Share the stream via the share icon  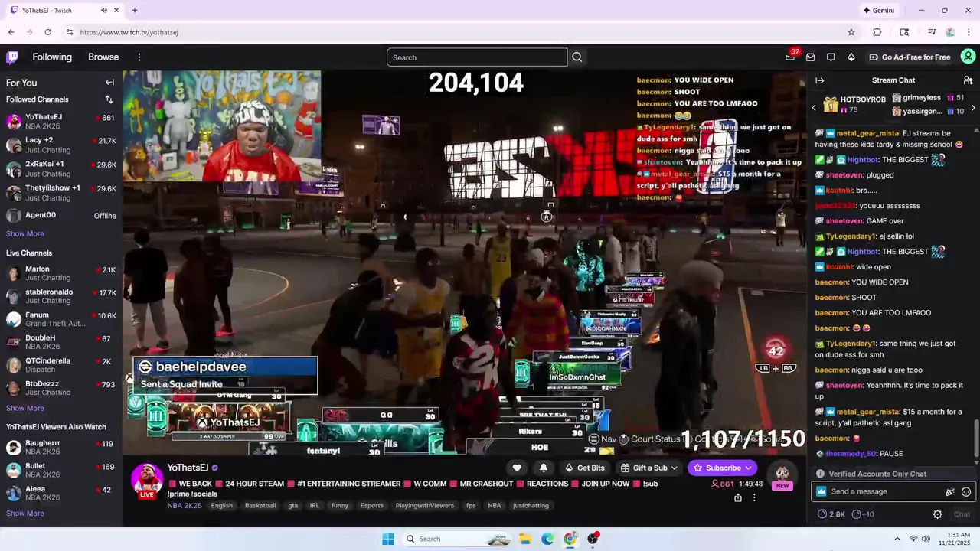[737, 497]
